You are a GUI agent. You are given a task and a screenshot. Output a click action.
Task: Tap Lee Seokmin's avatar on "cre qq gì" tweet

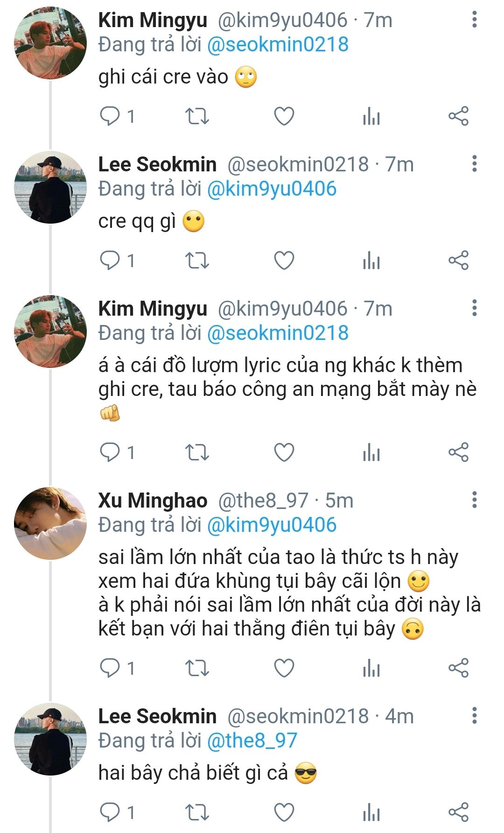tap(50, 187)
